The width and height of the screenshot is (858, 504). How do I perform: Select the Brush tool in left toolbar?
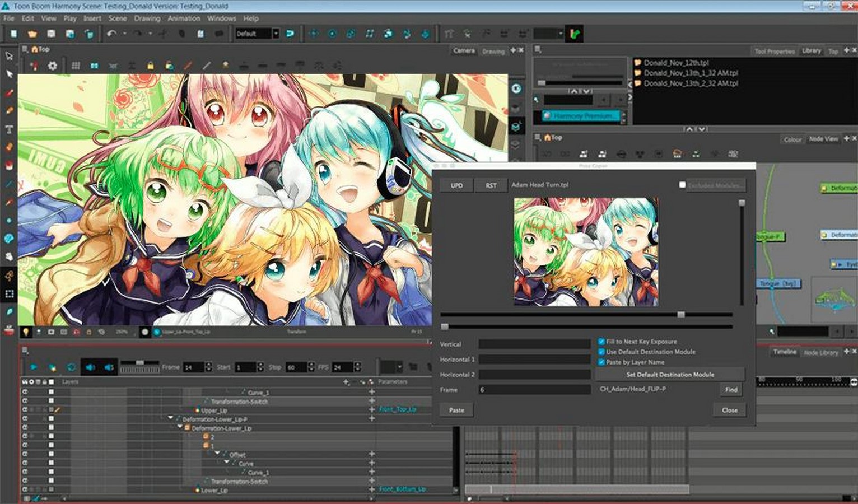click(9, 93)
